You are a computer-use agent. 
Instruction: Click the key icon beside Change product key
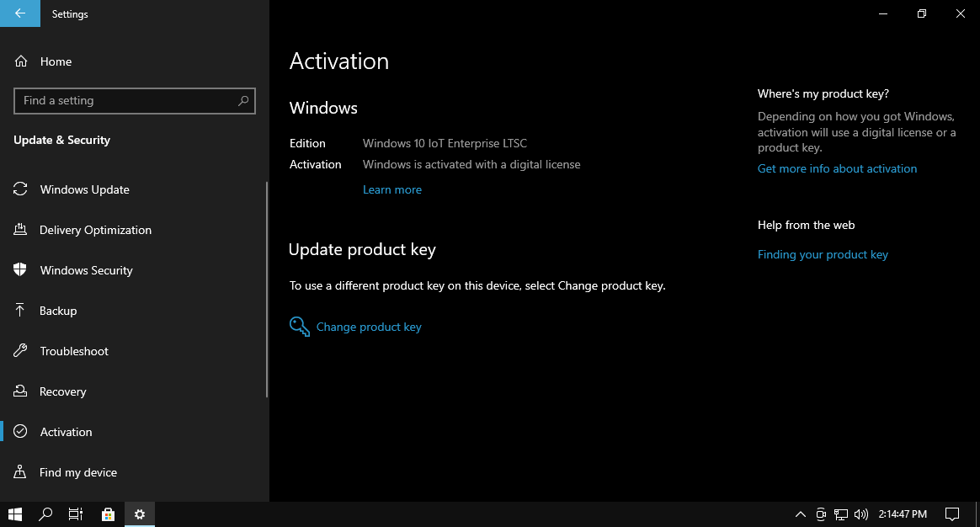(x=300, y=327)
